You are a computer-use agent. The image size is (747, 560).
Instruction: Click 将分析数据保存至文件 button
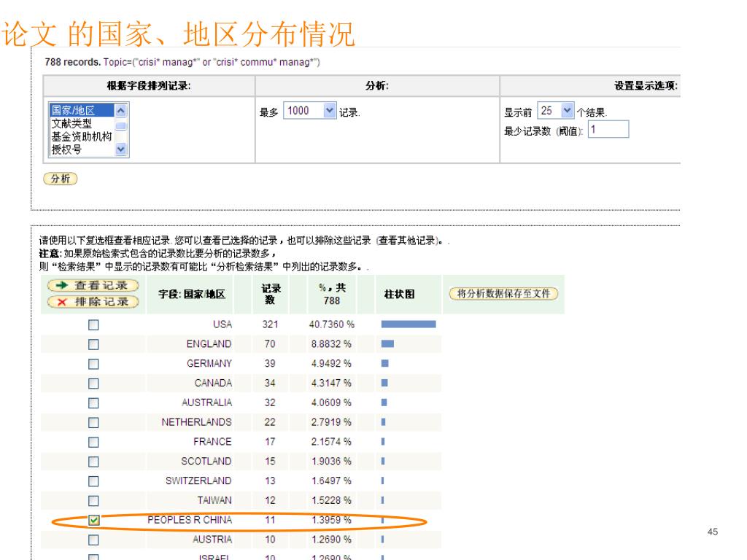click(x=503, y=293)
